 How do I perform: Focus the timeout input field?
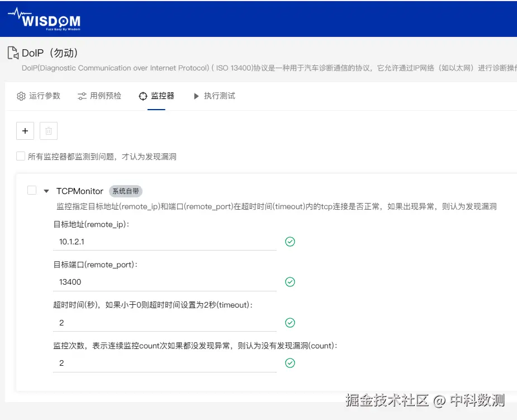coord(164,323)
